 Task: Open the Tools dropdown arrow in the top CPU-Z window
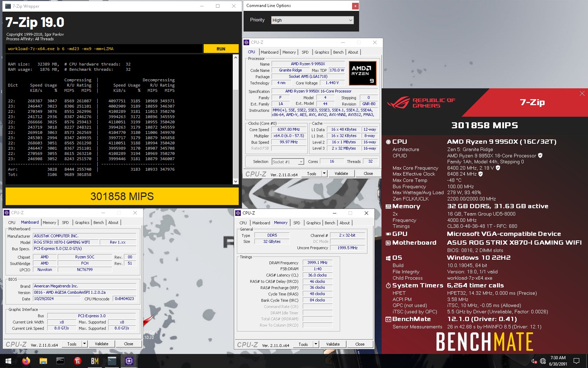click(324, 173)
